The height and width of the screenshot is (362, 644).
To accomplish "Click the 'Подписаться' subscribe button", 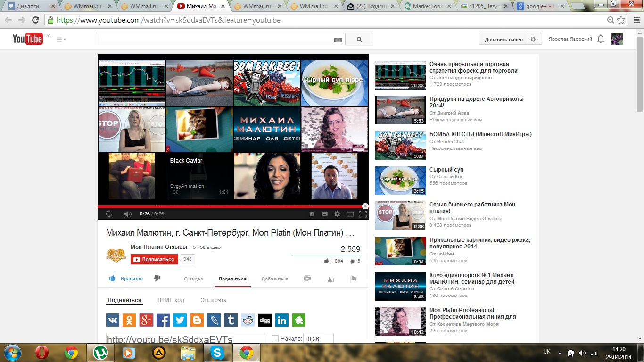I will pyautogui.click(x=154, y=259).
